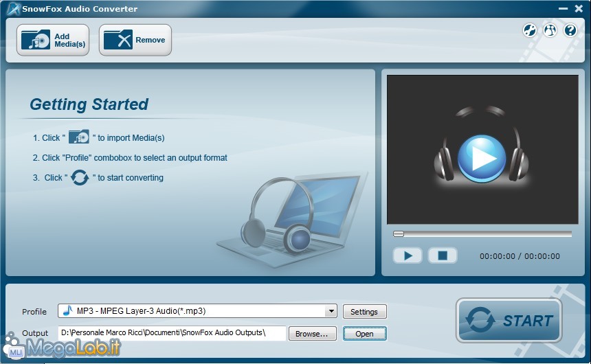The image size is (591, 364).
Task: Open the users/register icon at top right
Action: pos(550,30)
